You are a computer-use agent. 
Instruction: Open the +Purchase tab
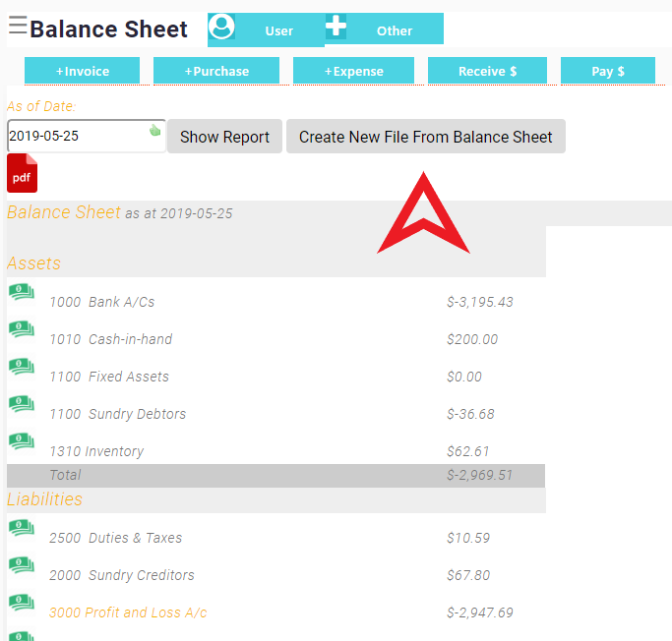tap(216, 71)
